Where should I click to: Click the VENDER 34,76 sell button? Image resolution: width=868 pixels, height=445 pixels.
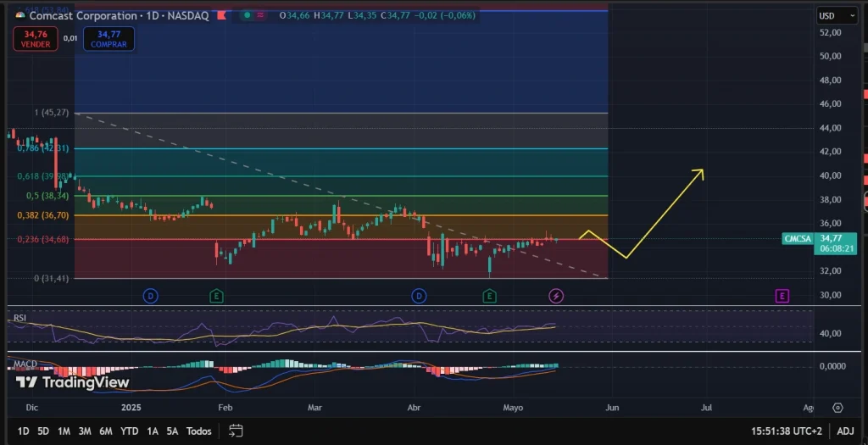point(36,39)
